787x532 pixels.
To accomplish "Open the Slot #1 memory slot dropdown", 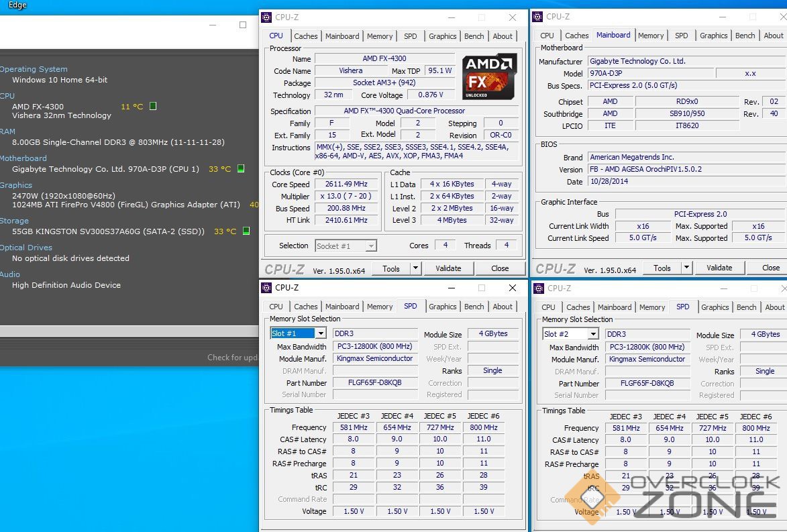I will tap(321, 333).
